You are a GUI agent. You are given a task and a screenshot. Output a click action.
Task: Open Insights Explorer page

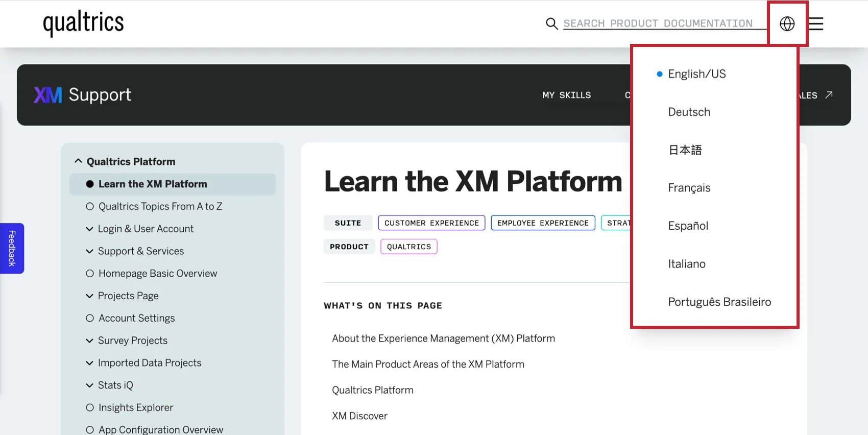click(x=136, y=407)
